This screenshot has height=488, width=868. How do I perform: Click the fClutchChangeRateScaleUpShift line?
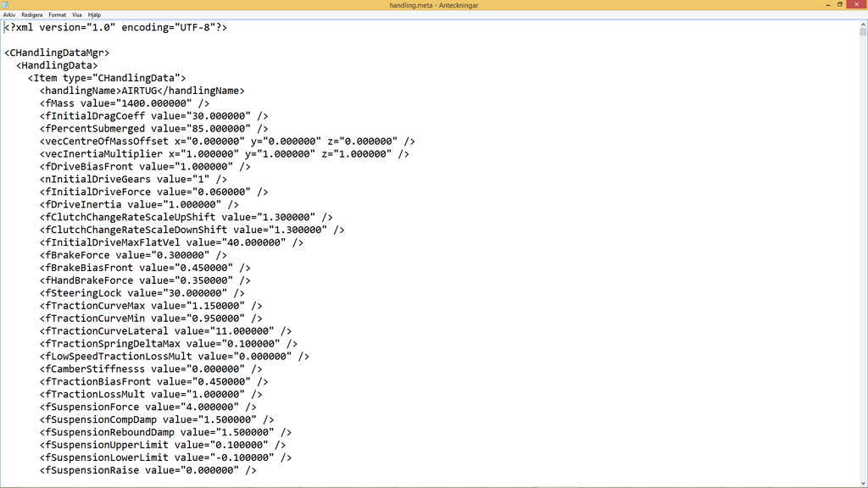point(186,218)
